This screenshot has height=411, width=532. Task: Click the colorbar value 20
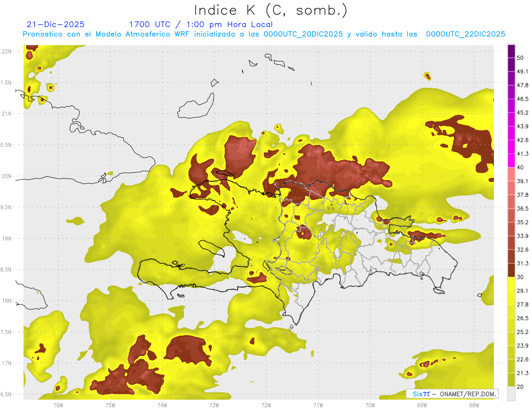[x=520, y=387]
